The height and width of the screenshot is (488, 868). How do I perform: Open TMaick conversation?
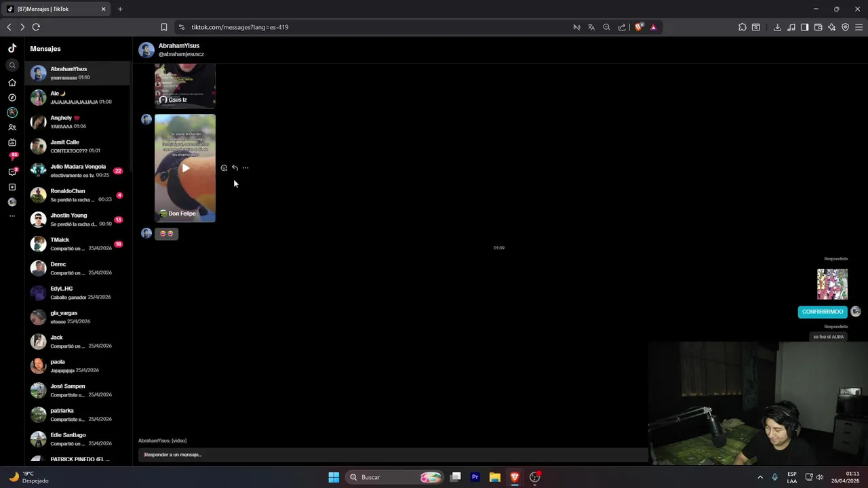coord(77,244)
